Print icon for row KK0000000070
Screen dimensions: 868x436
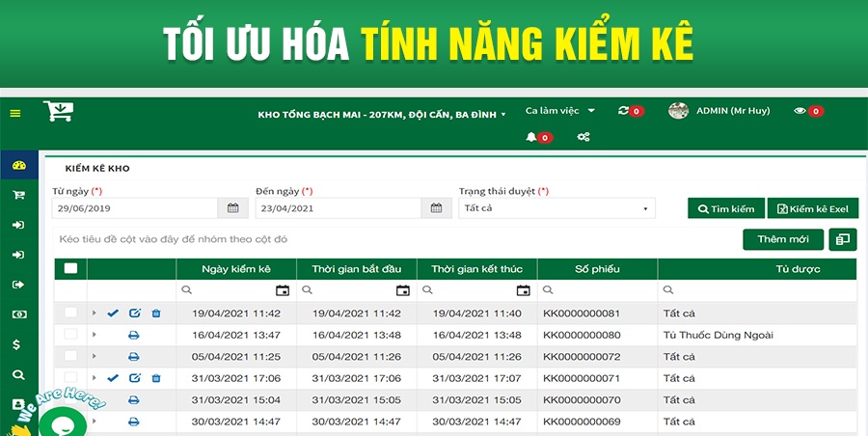[133, 400]
